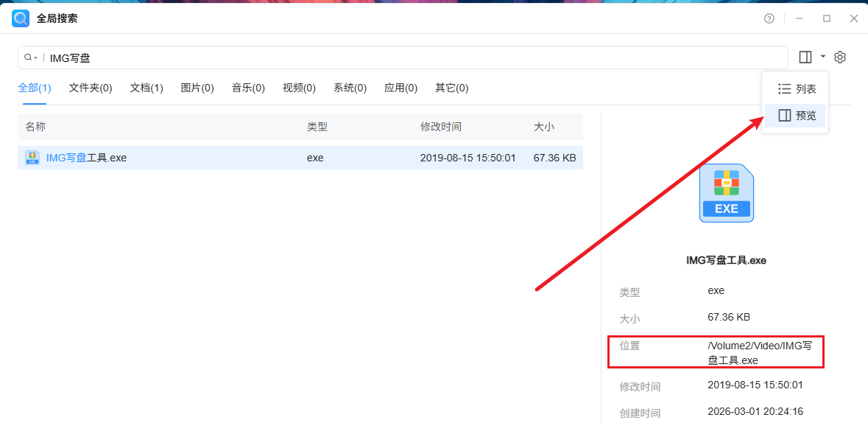Open search magnifier filter dropdown in search box

pyautogui.click(x=30, y=57)
